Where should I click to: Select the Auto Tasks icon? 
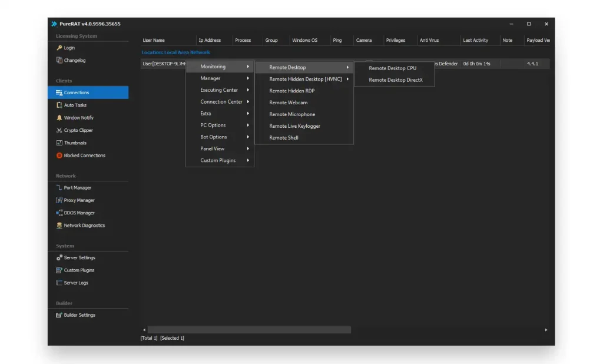pyautogui.click(x=59, y=105)
